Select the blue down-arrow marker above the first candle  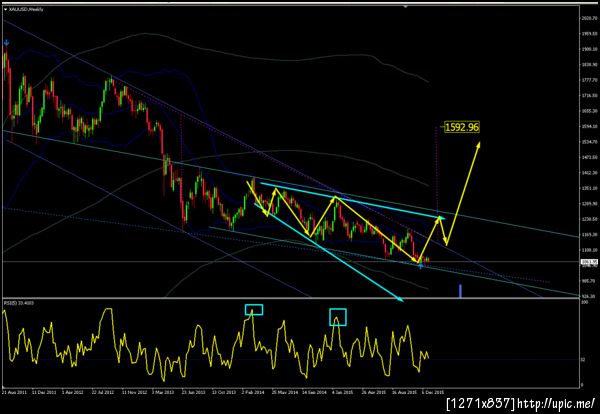(6, 42)
